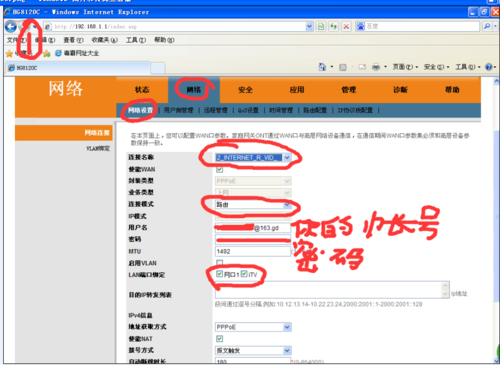Expand the search provider dropdown arrow
500x365 pixels.
[495, 26]
